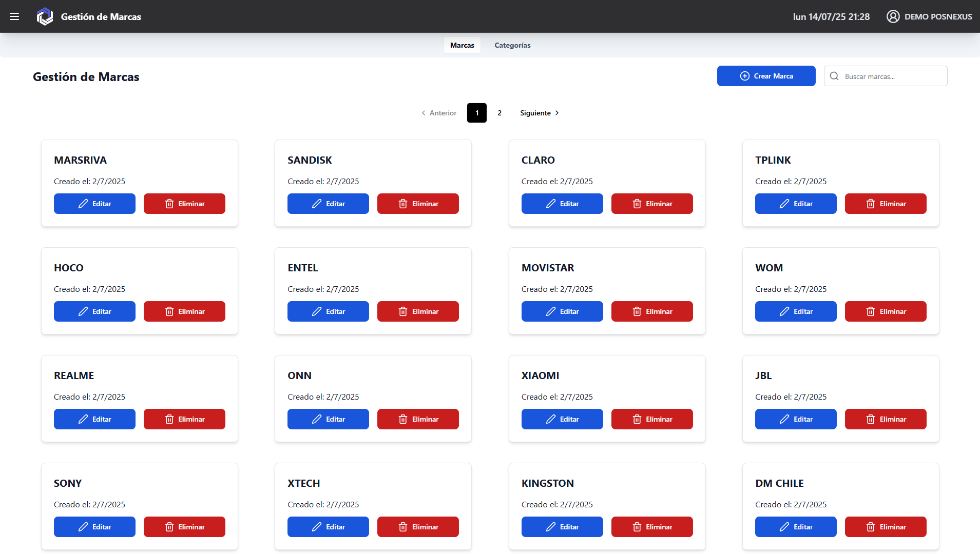Go to next page using Siguiente

539,113
